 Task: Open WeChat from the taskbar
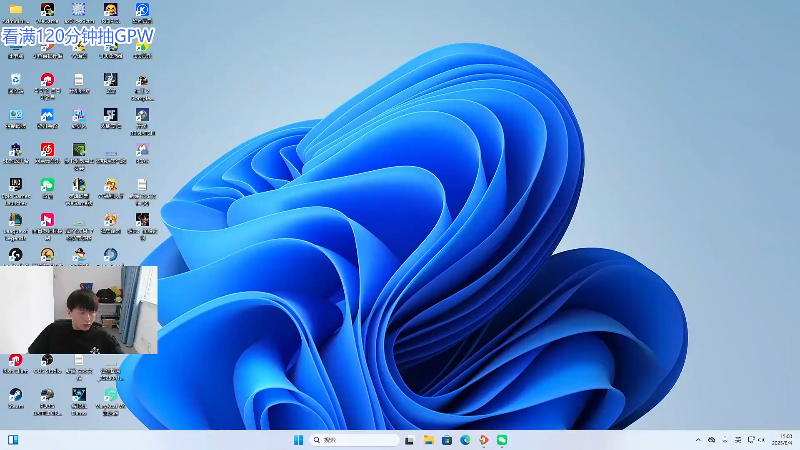point(502,440)
